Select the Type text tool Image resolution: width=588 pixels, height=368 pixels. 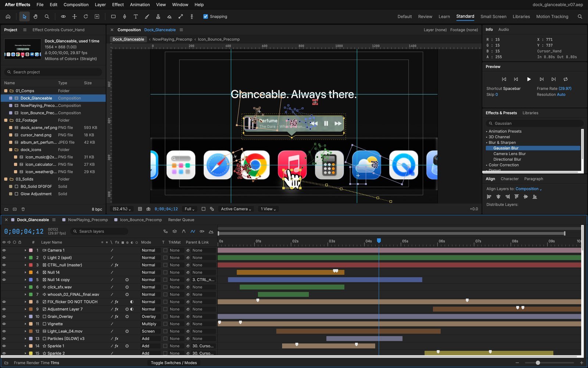click(136, 17)
